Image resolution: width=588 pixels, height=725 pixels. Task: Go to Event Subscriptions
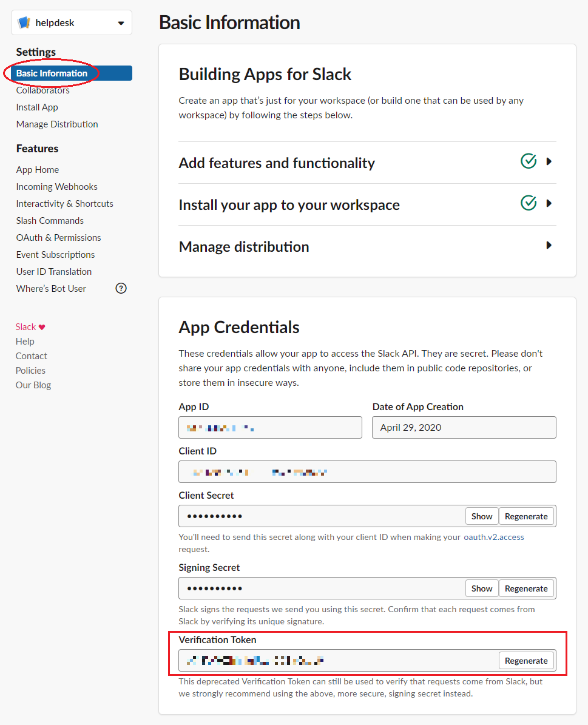(x=55, y=255)
